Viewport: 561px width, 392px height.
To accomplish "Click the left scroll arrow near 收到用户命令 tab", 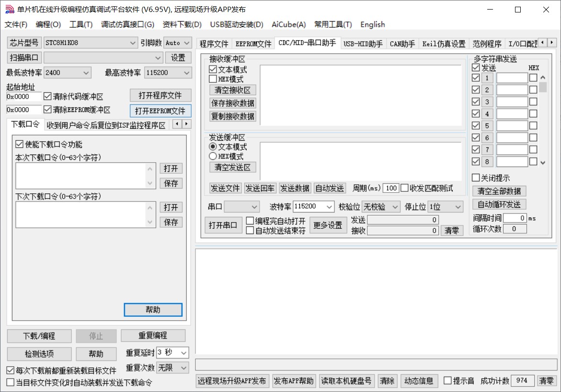I will pyautogui.click(x=176, y=124).
